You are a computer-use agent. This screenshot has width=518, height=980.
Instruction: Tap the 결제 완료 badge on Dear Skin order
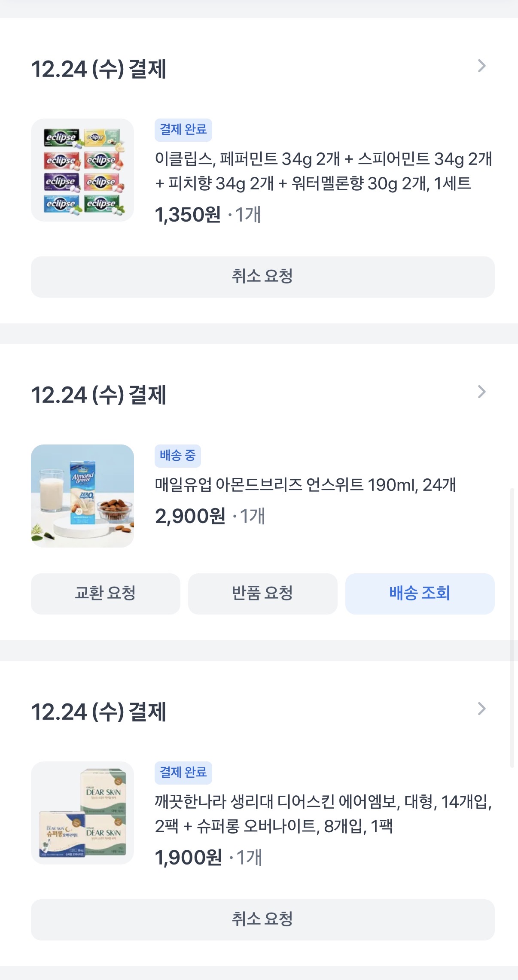click(183, 772)
